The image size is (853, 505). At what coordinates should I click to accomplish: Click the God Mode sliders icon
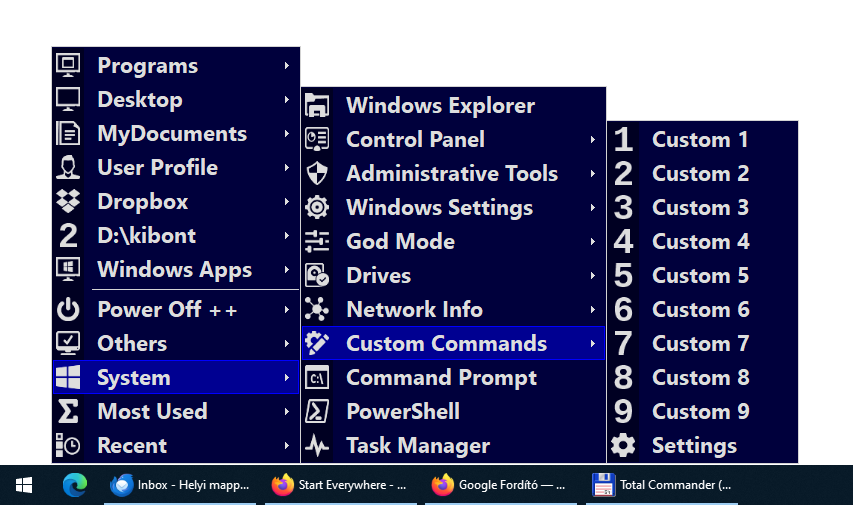point(317,242)
